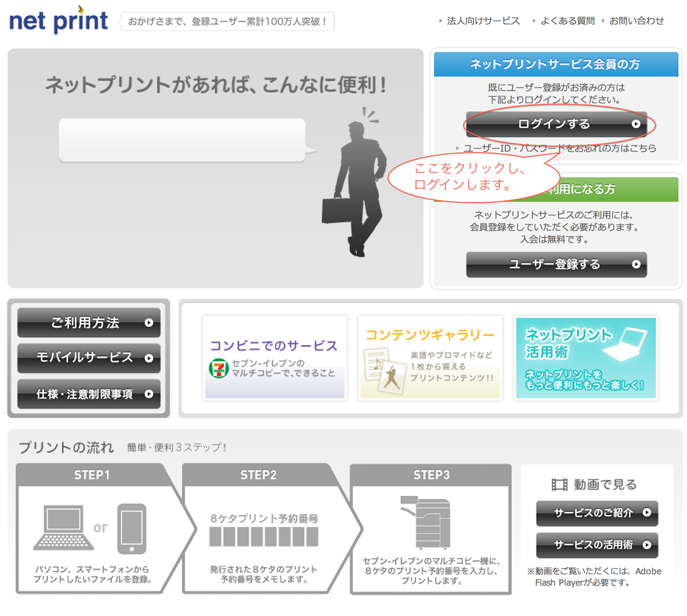Click the multi-copier machine icon in STEP3
The image size is (687, 616).
[x=426, y=522]
